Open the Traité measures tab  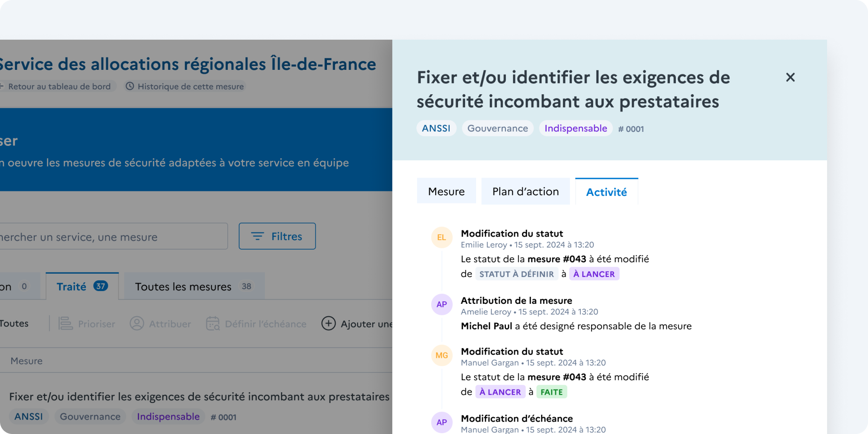click(x=82, y=286)
